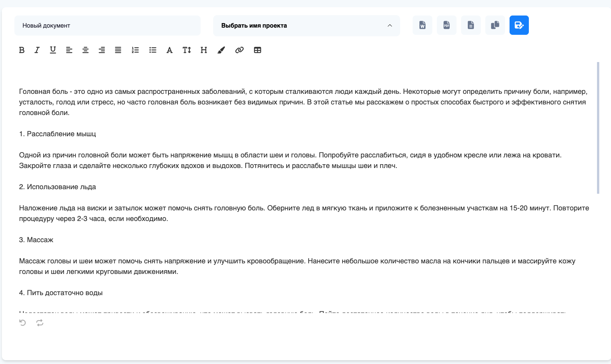Undo the last edit
Viewport: 611px width, 364px height.
(x=23, y=323)
